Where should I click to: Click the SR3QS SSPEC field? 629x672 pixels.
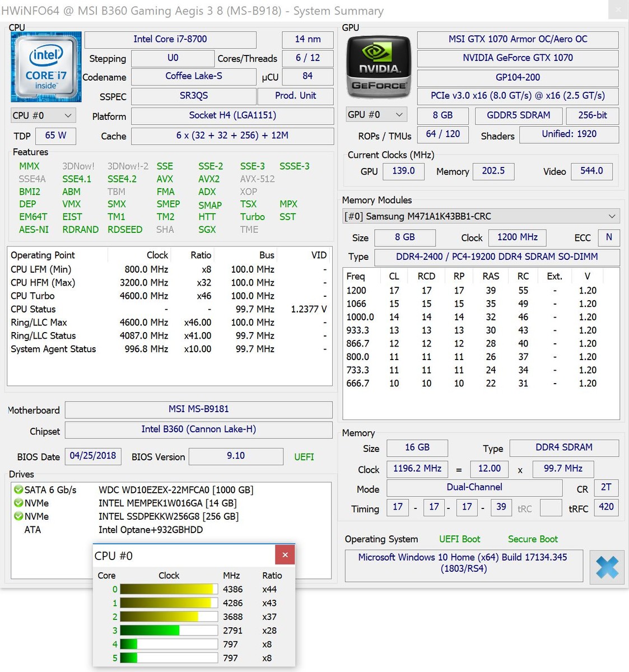click(194, 96)
